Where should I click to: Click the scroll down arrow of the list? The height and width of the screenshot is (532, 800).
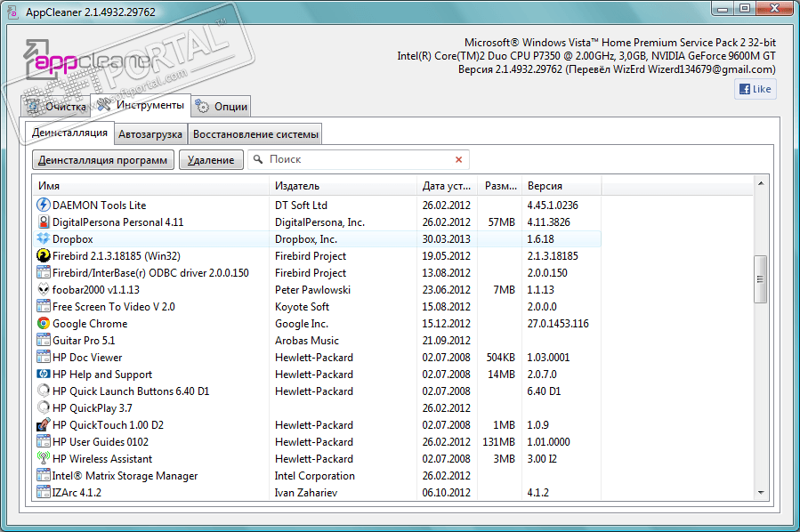pos(761,492)
